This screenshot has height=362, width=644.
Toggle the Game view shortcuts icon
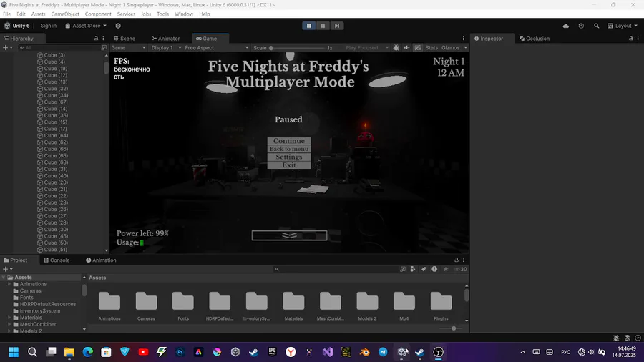(x=418, y=48)
